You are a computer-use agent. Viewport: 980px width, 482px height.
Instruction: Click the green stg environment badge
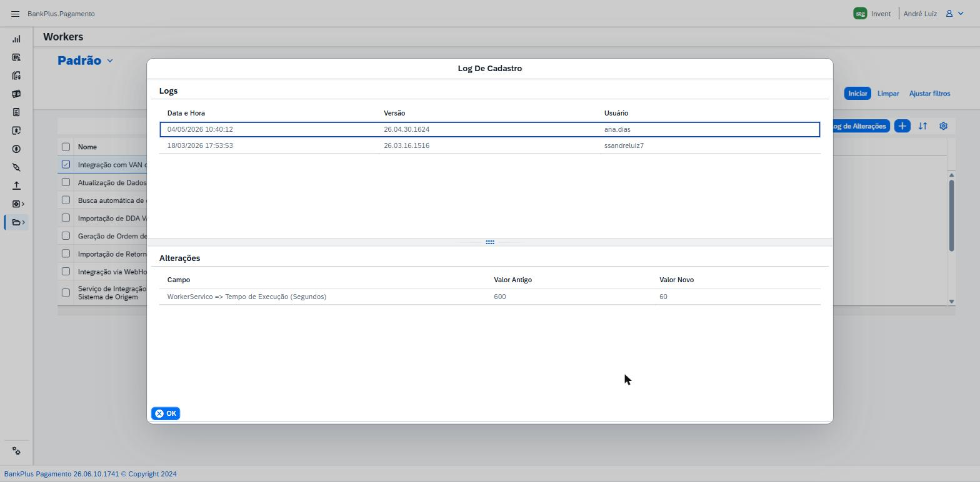(860, 14)
